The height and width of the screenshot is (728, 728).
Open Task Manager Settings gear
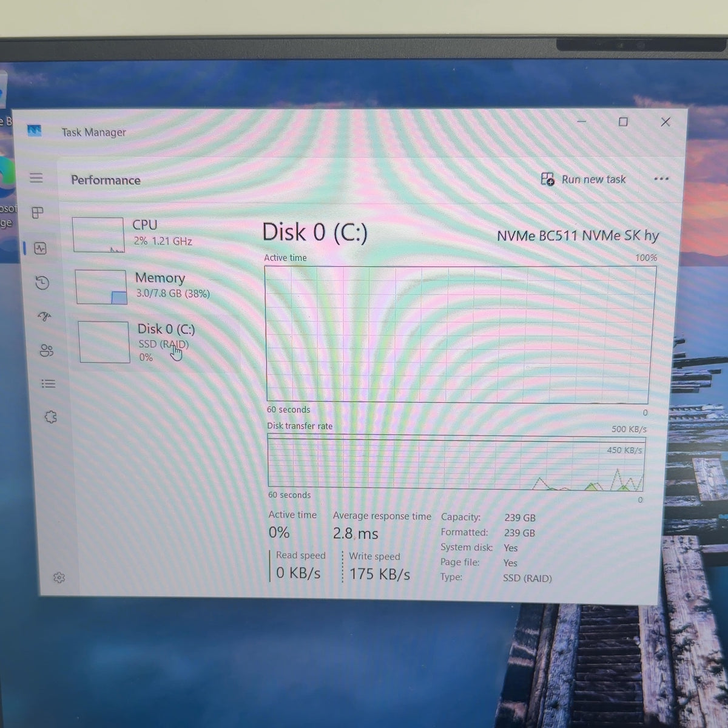point(59,578)
